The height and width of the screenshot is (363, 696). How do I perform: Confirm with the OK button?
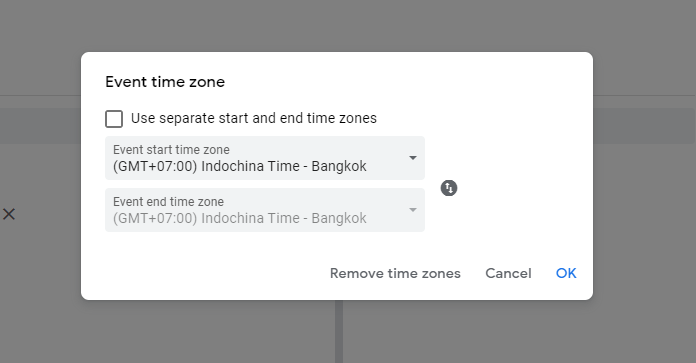click(566, 273)
